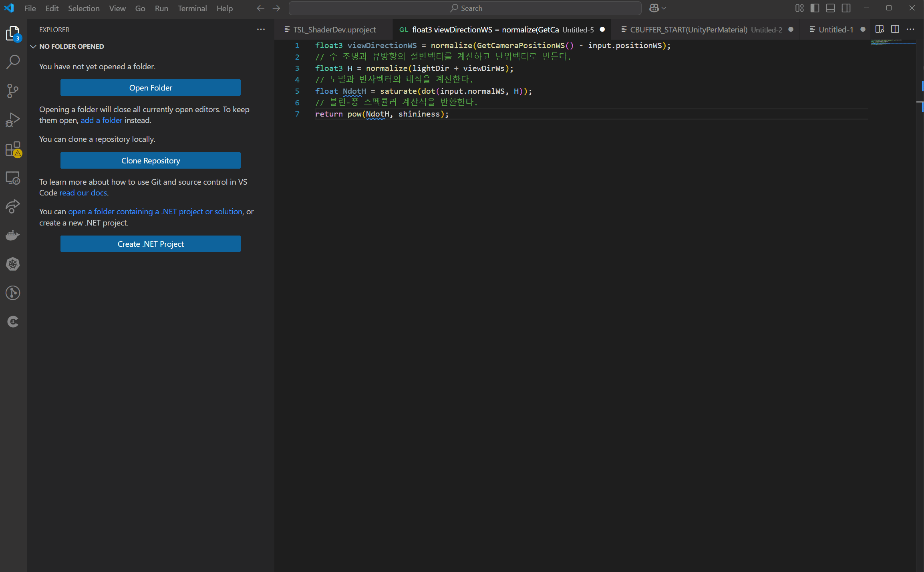Click the top Search command box

click(x=465, y=8)
